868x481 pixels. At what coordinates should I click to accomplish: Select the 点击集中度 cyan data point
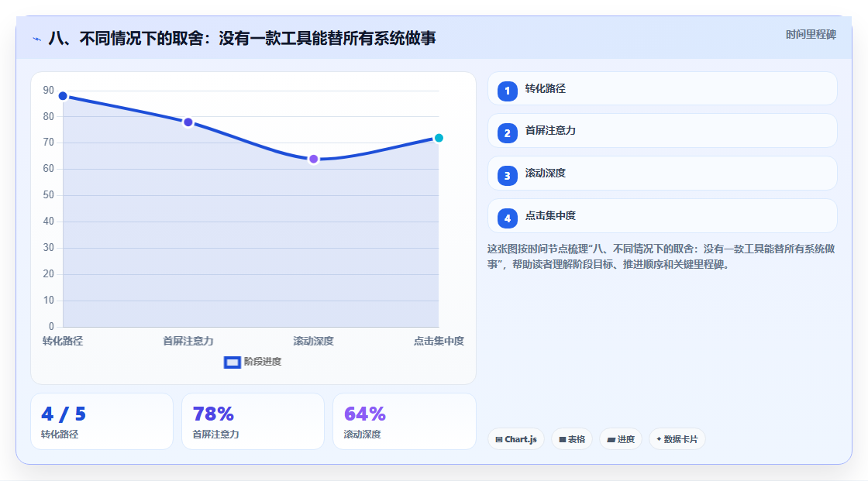[439, 139]
